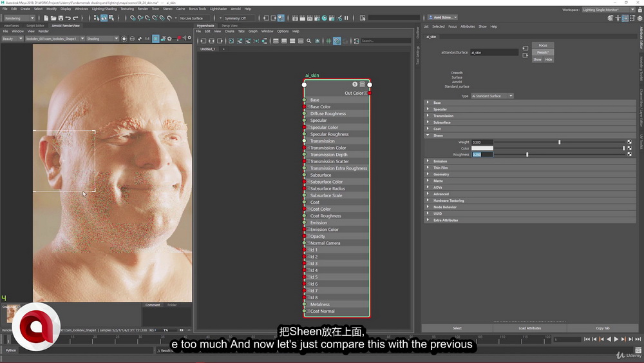This screenshot has width=644, height=363.
Task: Click the Open Scene folder icon
Action: 53,18
